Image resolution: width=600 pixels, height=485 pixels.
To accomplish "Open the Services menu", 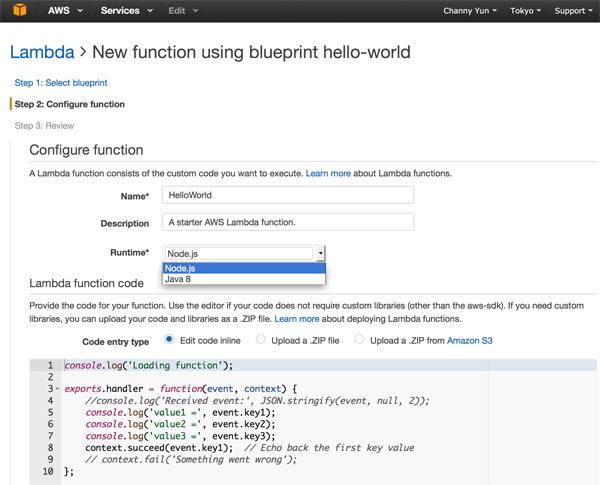I will point(126,11).
